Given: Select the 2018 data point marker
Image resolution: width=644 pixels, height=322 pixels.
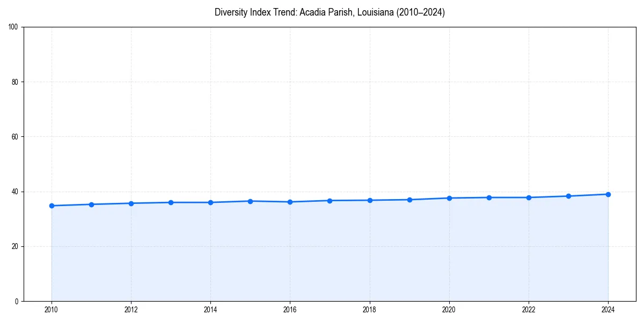Looking at the screenshot, I should [369, 200].
